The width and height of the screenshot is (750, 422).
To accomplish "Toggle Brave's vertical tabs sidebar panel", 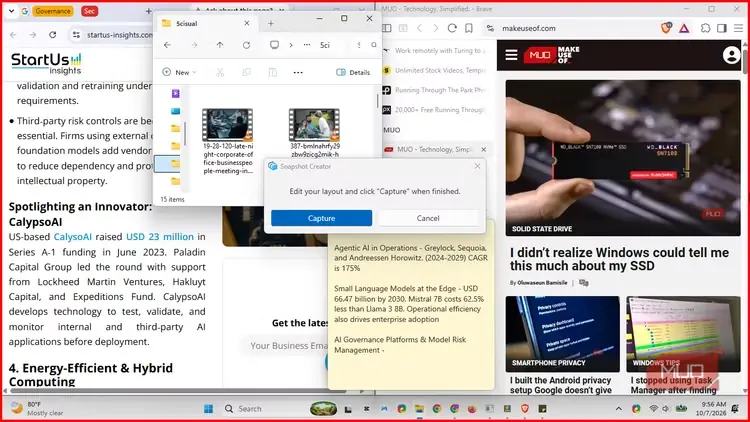I will point(387,28).
